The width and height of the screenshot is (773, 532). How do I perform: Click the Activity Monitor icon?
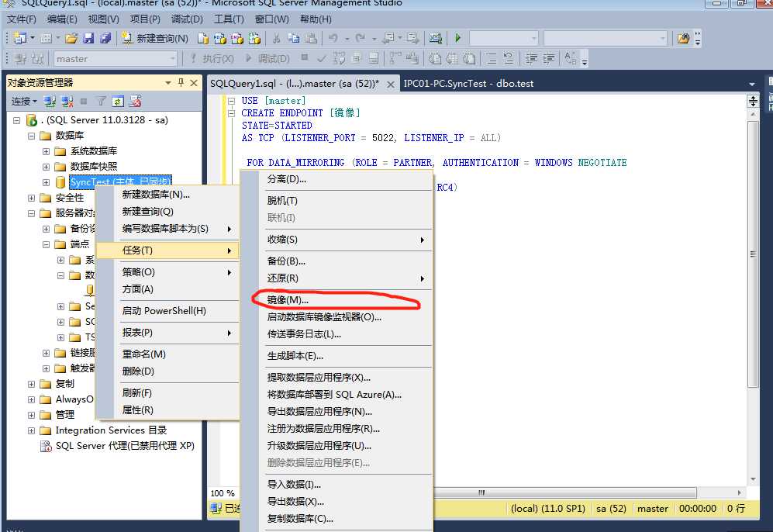click(435, 38)
